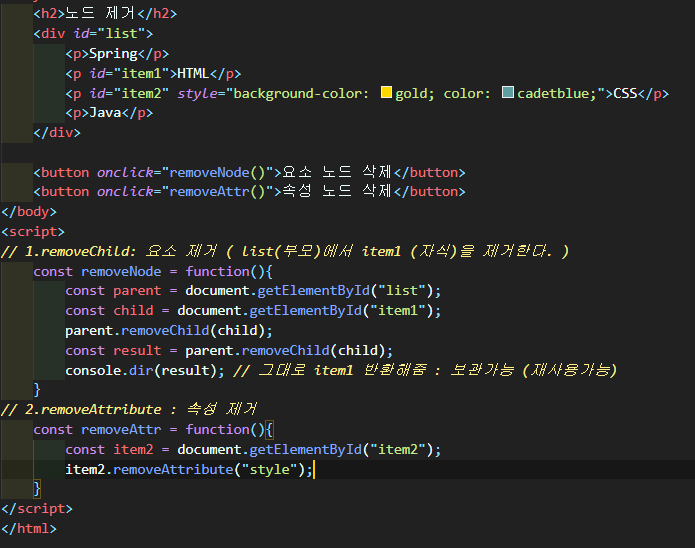Click const item2 getElementById("item2") line
Screen dimensions: 695x548
[253, 450]
